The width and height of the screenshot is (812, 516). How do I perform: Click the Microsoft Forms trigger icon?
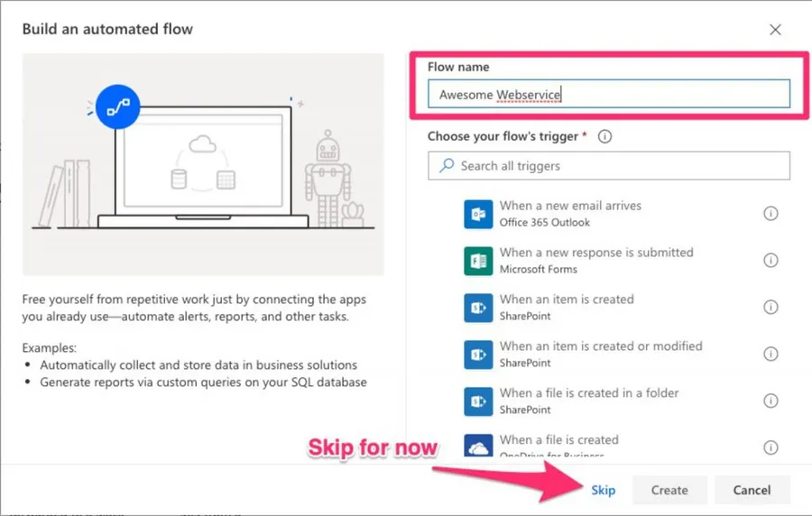pos(476,261)
